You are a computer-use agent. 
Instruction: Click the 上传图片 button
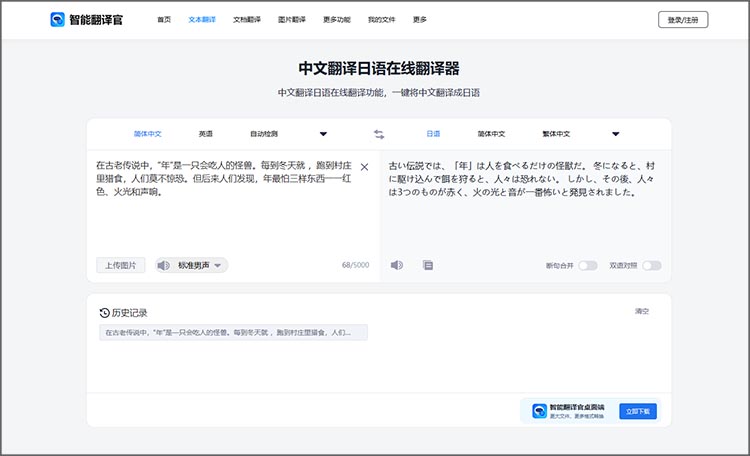coord(121,265)
